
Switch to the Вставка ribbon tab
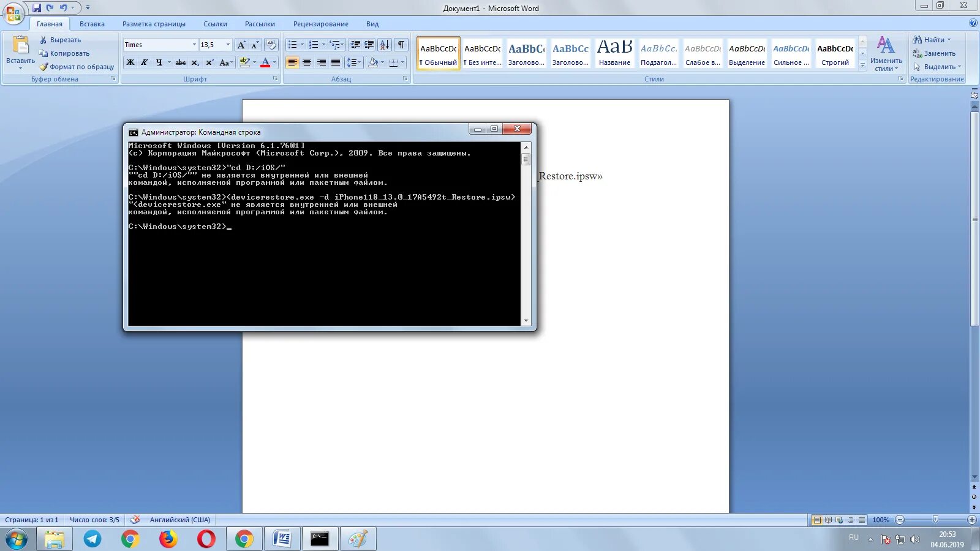click(x=92, y=24)
